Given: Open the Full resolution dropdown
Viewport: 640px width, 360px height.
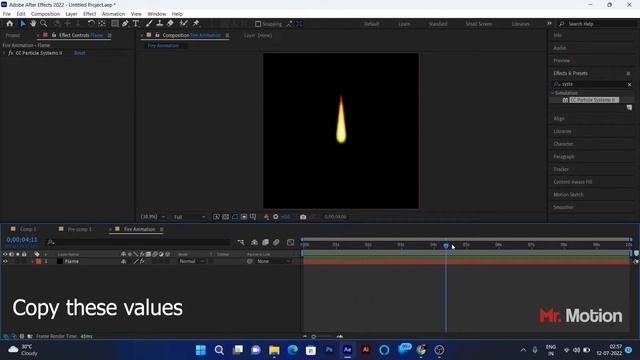Looking at the screenshot, I should point(189,217).
